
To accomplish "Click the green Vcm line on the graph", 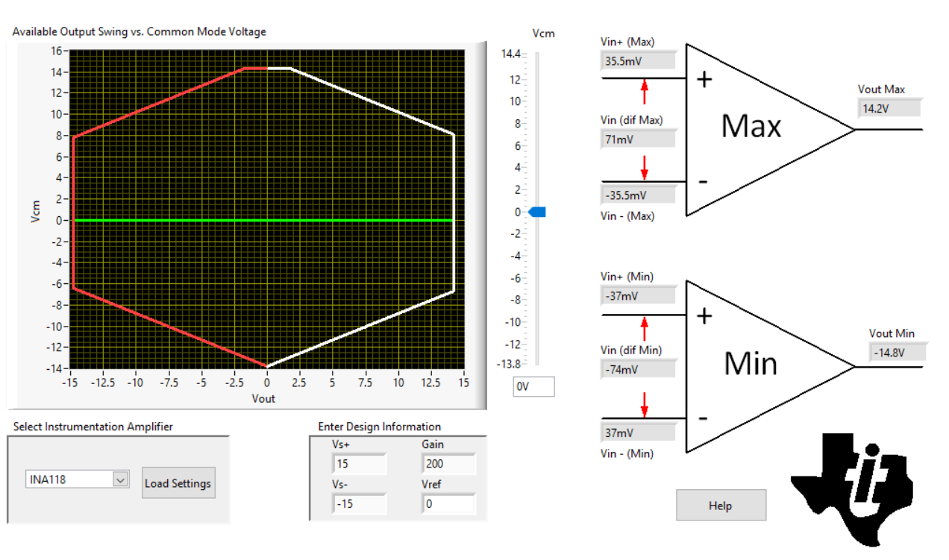I will coord(263,221).
